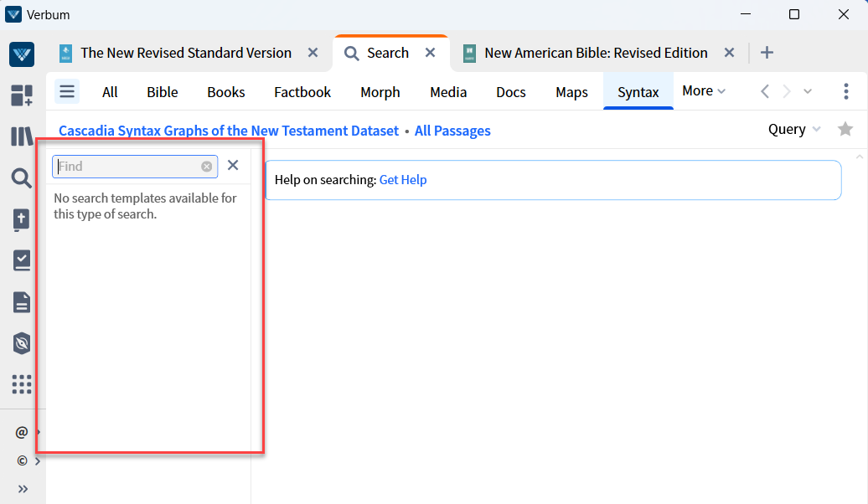The width and height of the screenshot is (868, 504).
Task: Toggle the search templates hamburger menu
Action: point(67,91)
